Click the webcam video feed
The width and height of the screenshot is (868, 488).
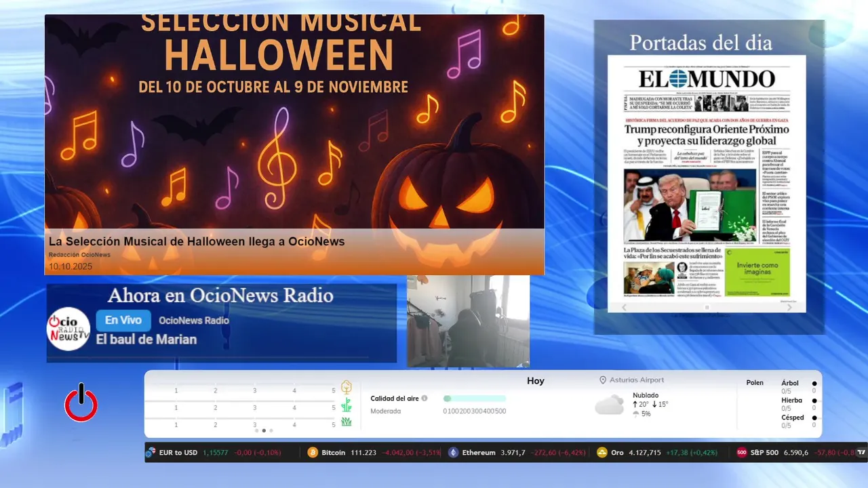point(468,321)
